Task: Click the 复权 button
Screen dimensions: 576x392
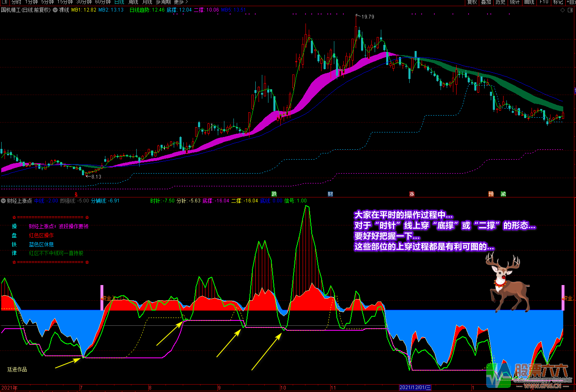Action: pos(472,2)
